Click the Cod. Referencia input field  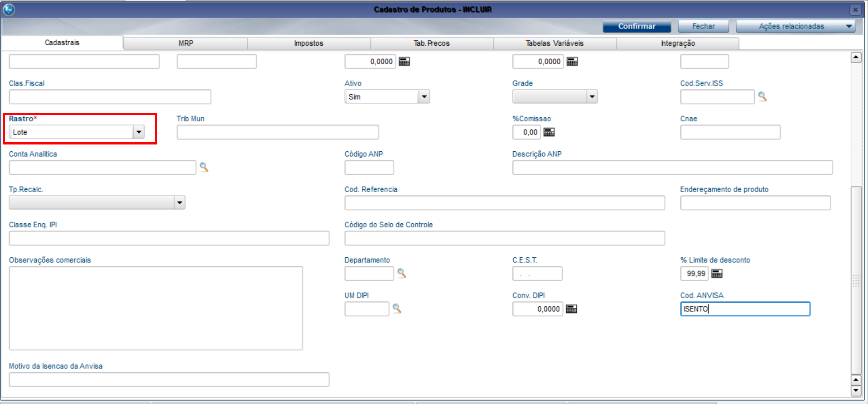pos(505,203)
